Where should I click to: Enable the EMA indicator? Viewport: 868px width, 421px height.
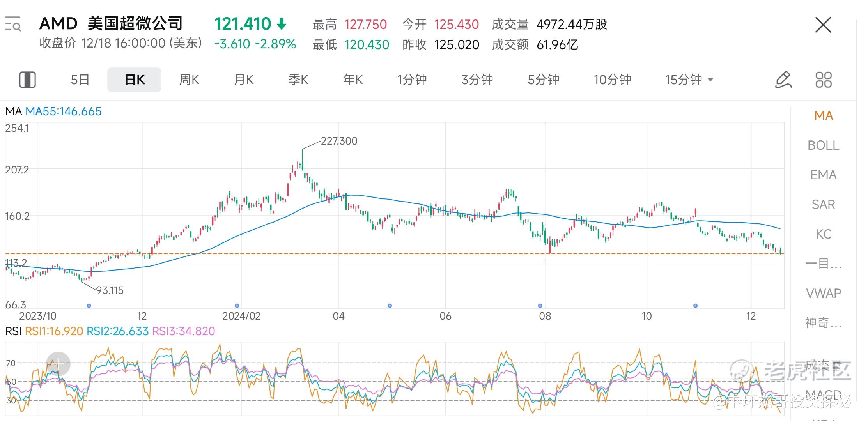(x=823, y=175)
